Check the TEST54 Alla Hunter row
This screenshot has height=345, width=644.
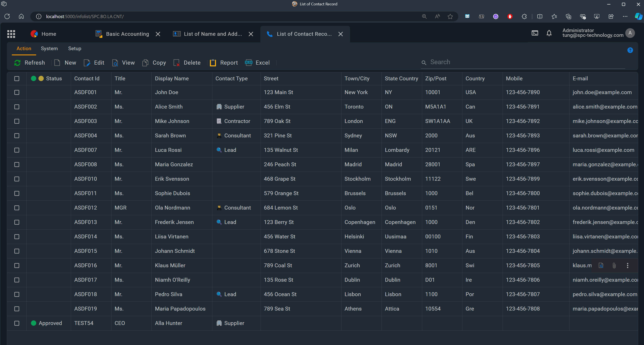[x=17, y=323]
